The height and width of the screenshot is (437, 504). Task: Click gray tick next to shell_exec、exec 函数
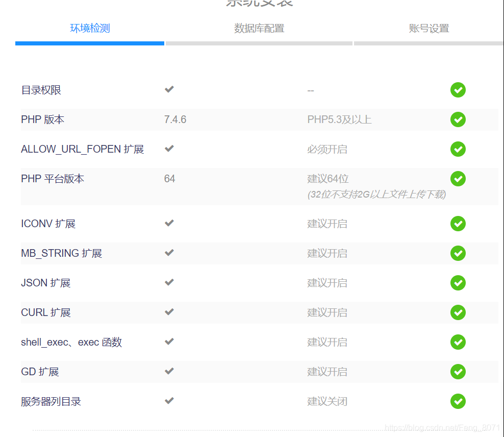coord(169,341)
